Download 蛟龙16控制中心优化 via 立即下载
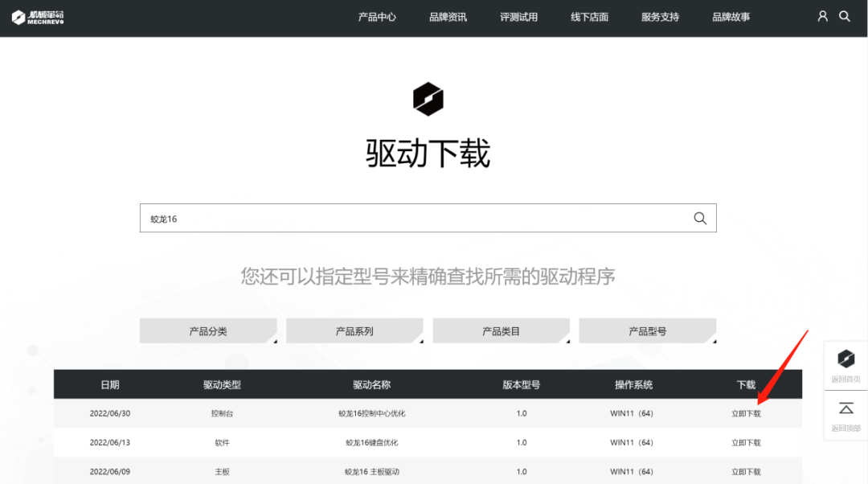Screen dimensions: 868x484 [x=746, y=412]
